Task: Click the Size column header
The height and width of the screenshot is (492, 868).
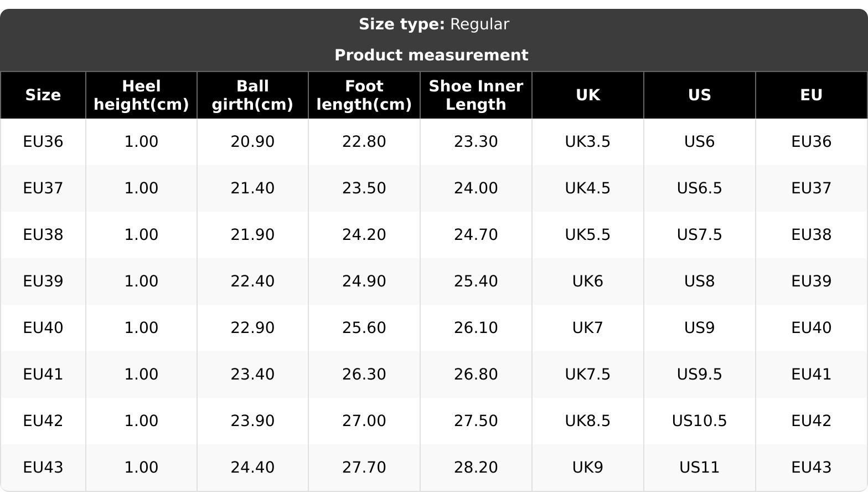Action: click(x=43, y=95)
